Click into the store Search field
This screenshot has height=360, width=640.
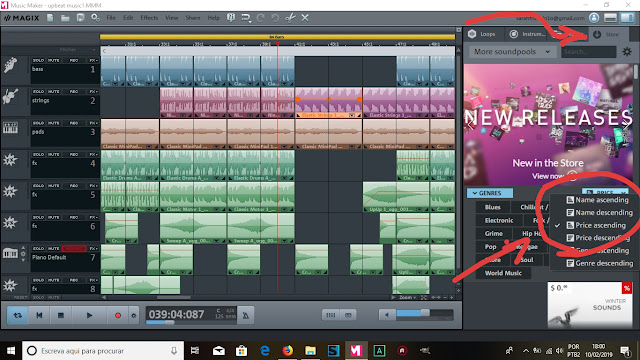pos(589,52)
